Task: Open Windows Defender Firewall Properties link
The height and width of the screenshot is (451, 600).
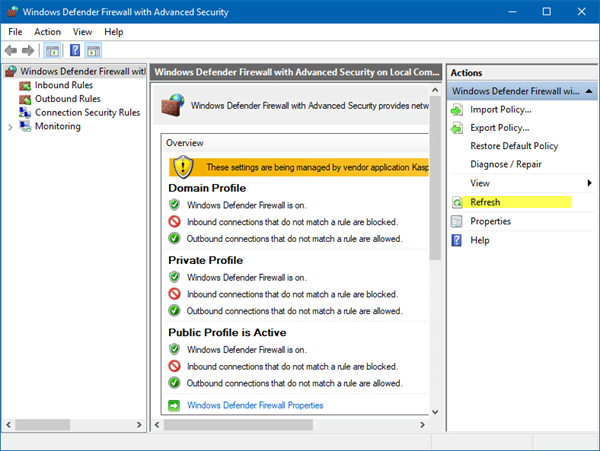Action: [x=255, y=405]
